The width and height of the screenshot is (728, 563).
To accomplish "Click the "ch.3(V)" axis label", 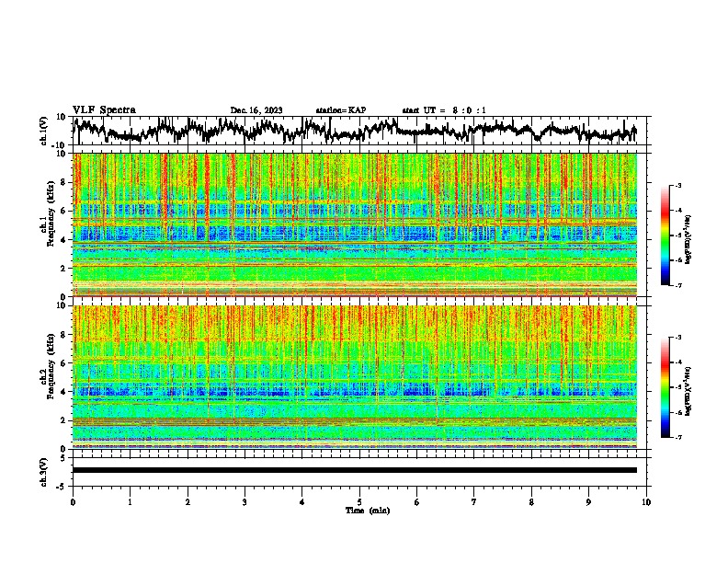I will click(44, 472).
